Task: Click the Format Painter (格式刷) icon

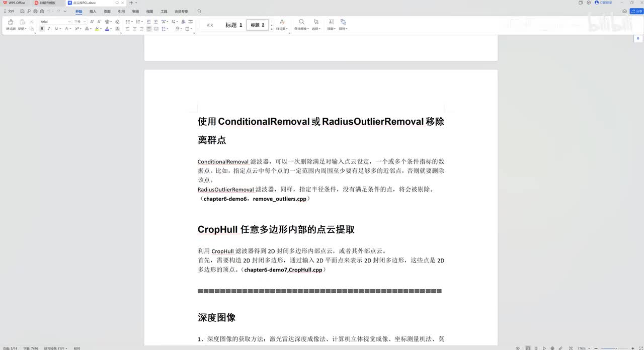Action: pos(11,22)
